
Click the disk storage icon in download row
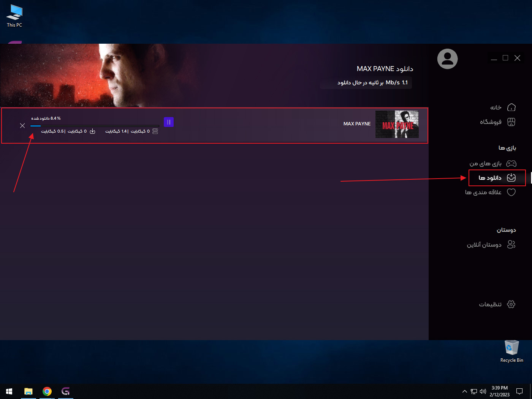pos(155,131)
